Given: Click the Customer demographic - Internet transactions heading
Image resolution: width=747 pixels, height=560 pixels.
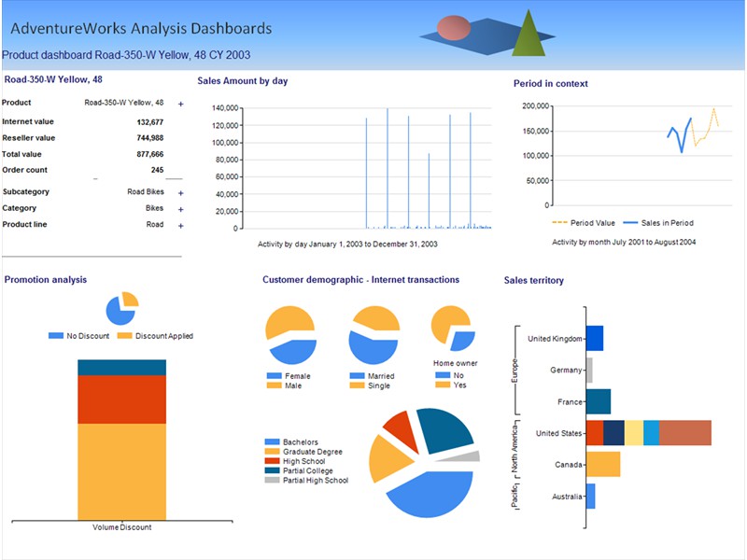Looking at the screenshot, I should point(360,279).
